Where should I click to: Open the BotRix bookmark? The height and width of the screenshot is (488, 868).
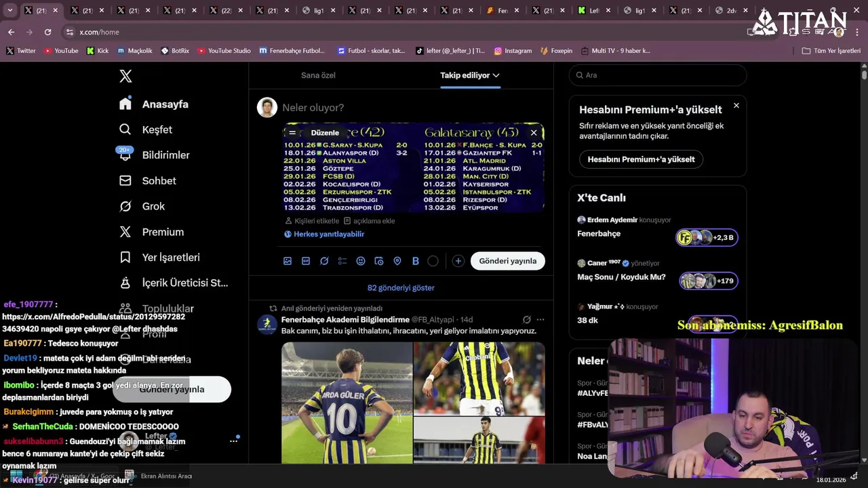[x=175, y=51]
